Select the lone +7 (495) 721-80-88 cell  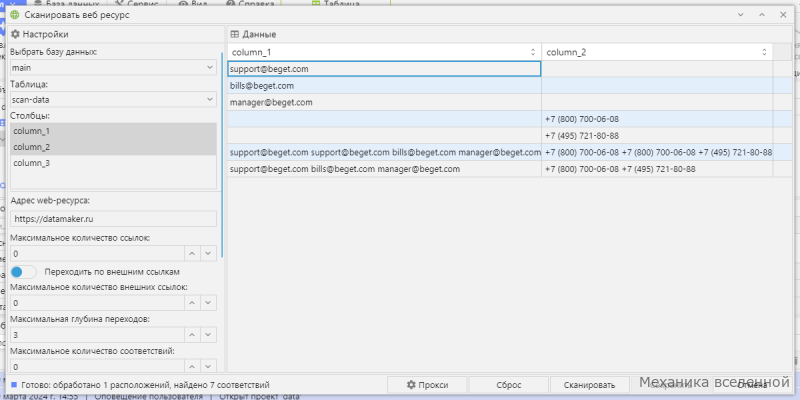(x=657, y=136)
